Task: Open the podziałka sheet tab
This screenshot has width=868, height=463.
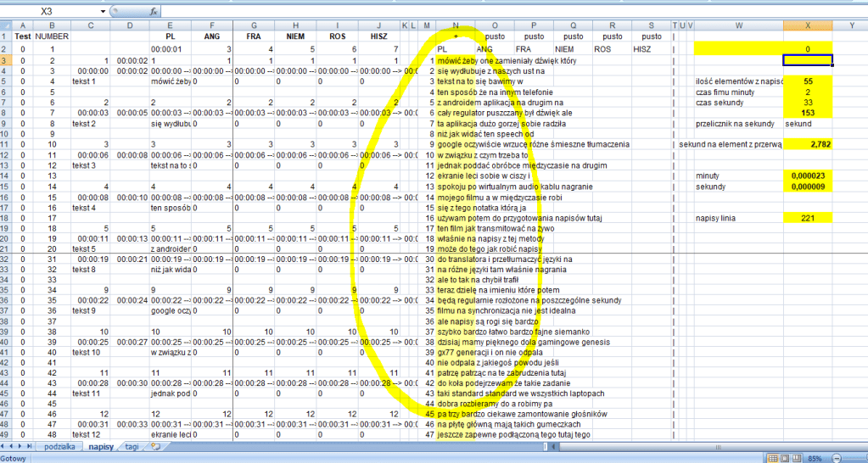Action: coord(62,446)
